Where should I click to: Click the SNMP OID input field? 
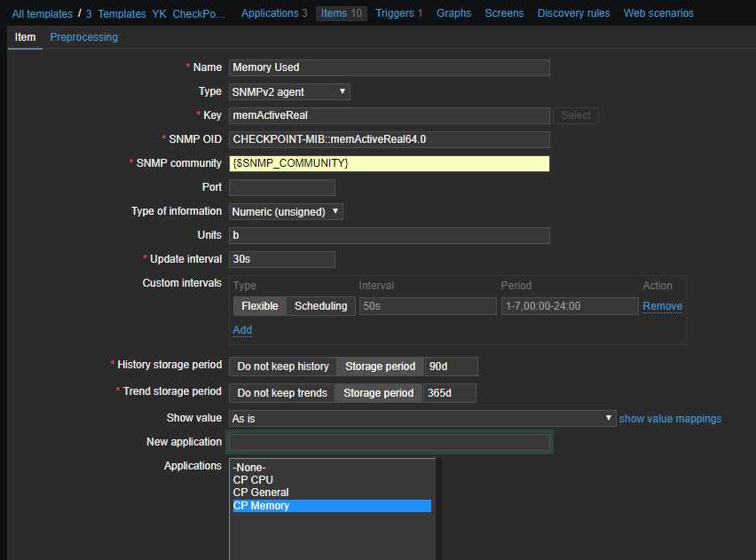(x=389, y=139)
